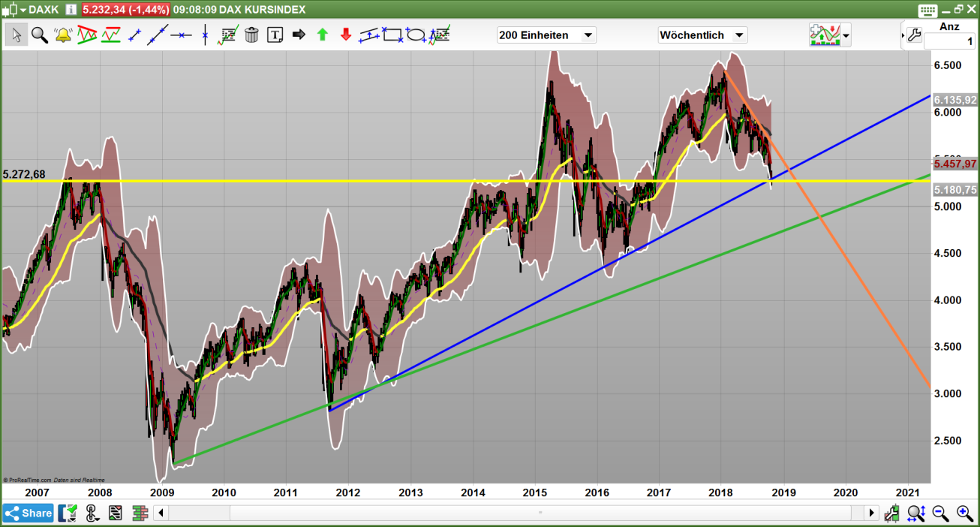Open the Wöchentlich timeframe dropdown
Viewport: 980px width, 527px height.
(x=702, y=35)
